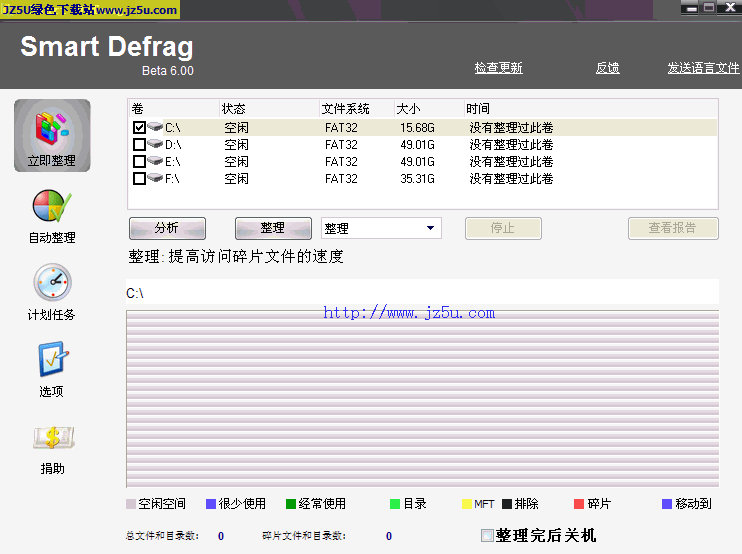
Task: Click the Beta 6.00 version text
Action: coord(168,71)
